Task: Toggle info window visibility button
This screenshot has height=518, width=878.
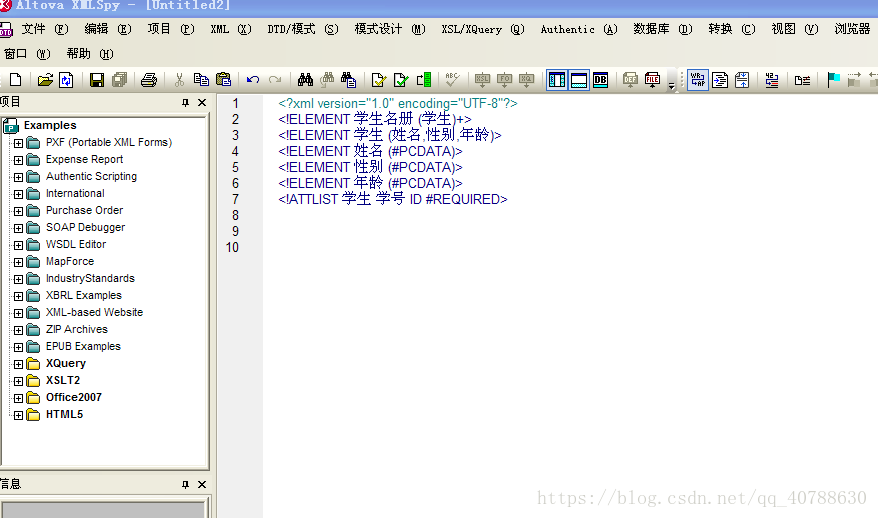Action: [x=578, y=80]
